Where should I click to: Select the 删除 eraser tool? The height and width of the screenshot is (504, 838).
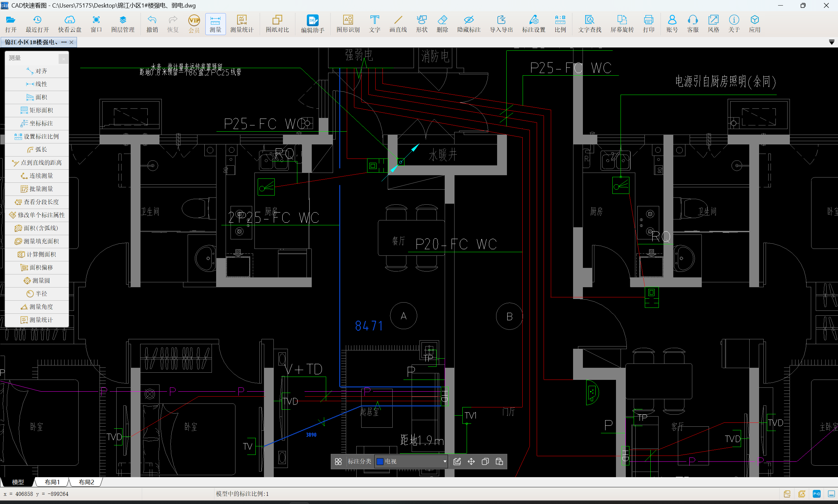coord(442,24)
